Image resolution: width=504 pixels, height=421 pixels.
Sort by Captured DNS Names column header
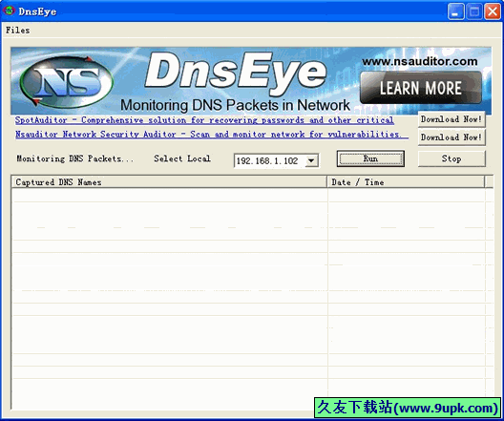click(x=169, y=182)
